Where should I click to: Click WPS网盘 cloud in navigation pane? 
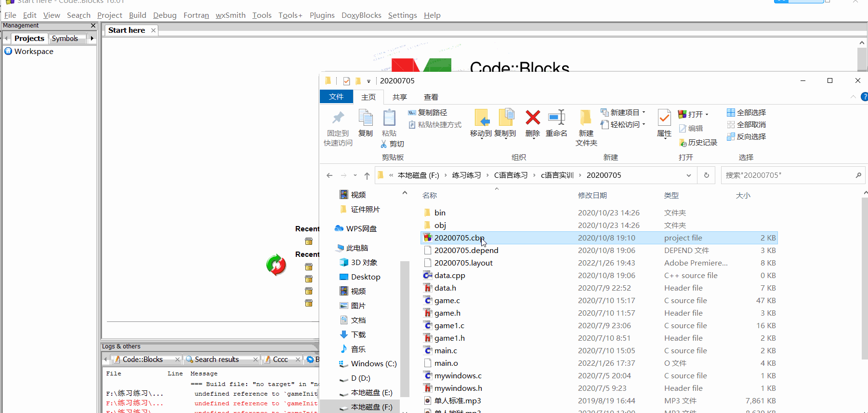(339, 228)
